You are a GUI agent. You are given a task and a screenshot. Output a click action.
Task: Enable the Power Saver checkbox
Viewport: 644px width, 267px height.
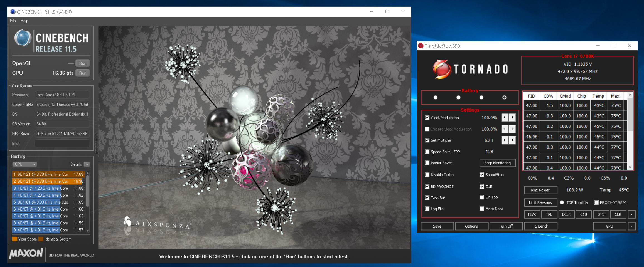pyautogui.click(x=427, y=163)
